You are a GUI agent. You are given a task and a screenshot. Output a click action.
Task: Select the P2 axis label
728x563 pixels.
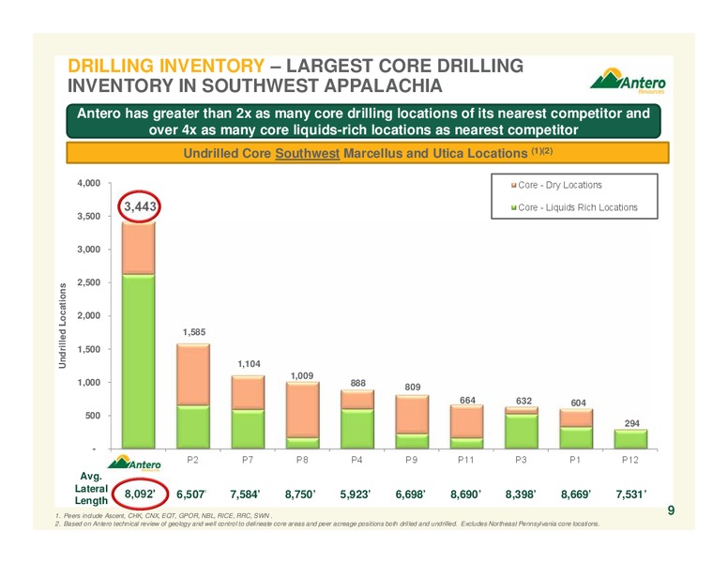(192, 460)
